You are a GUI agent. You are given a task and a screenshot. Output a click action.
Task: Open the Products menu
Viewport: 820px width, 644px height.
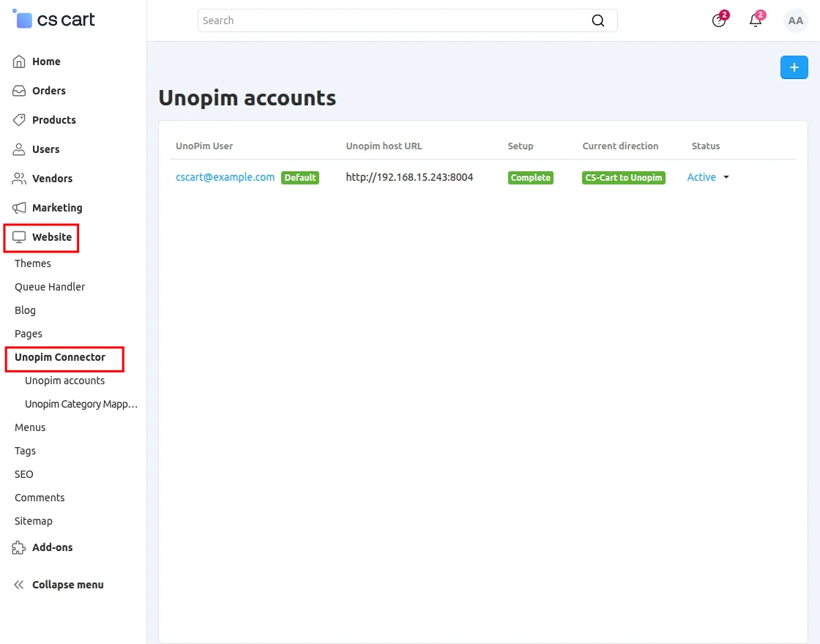[54, 120]
